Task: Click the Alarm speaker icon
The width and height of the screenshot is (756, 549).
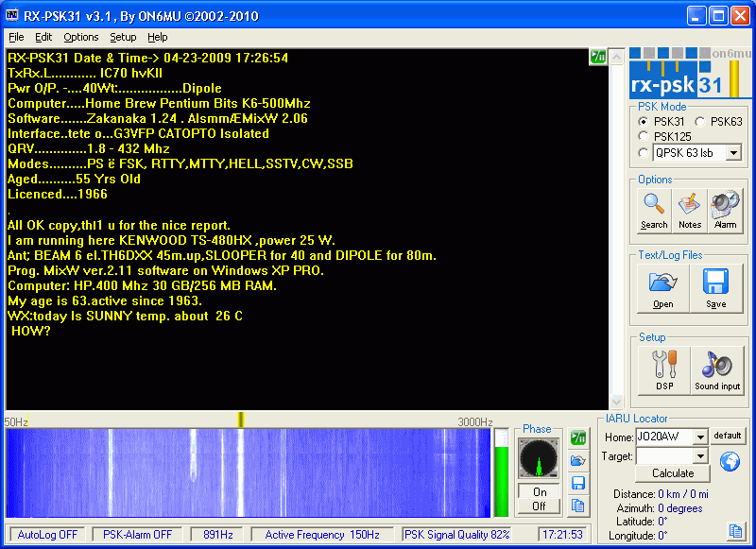Action: pos(725,210)
